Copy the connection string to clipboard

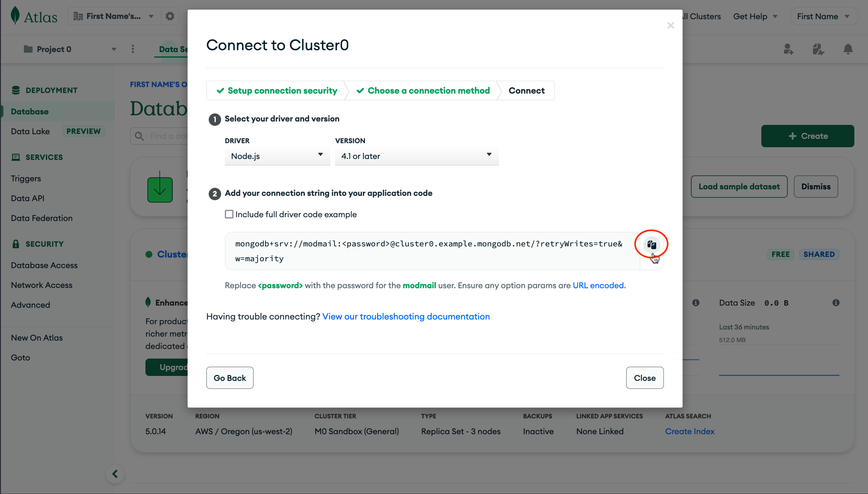pyautogui.click(x=651, y=244)
